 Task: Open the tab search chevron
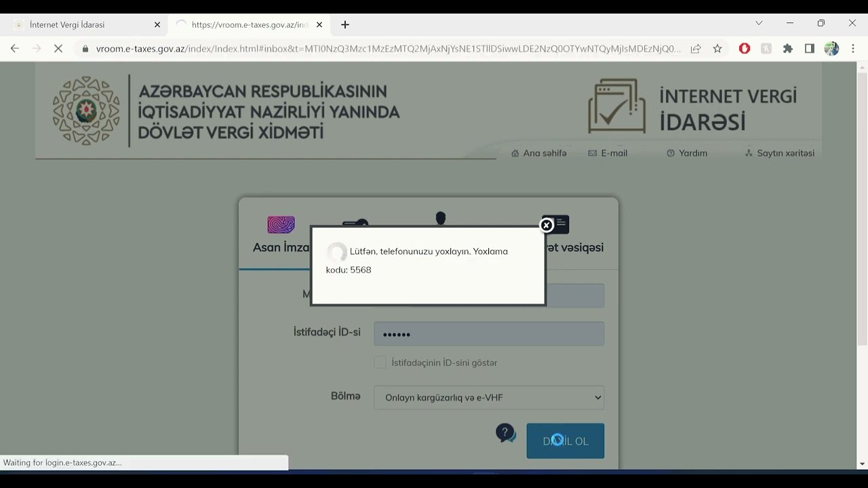(759, 23)
